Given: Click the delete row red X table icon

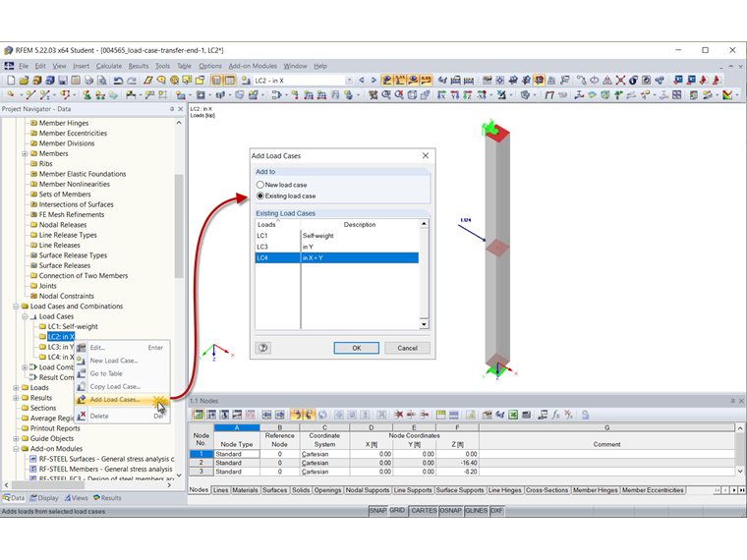Looking at the screenshot, I should [398, 415].
